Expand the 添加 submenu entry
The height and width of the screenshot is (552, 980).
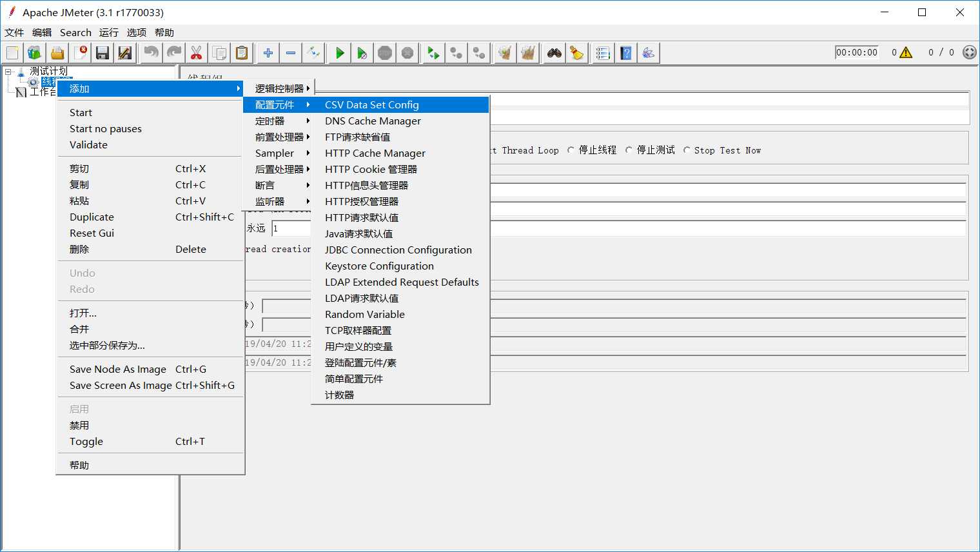tap(150, 88)
